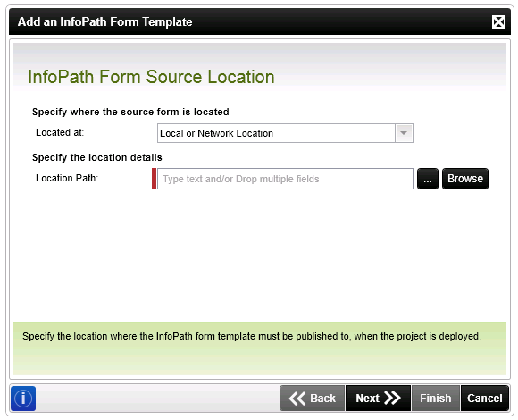Click the 'Location Path:' label

(x=67, y=178)
